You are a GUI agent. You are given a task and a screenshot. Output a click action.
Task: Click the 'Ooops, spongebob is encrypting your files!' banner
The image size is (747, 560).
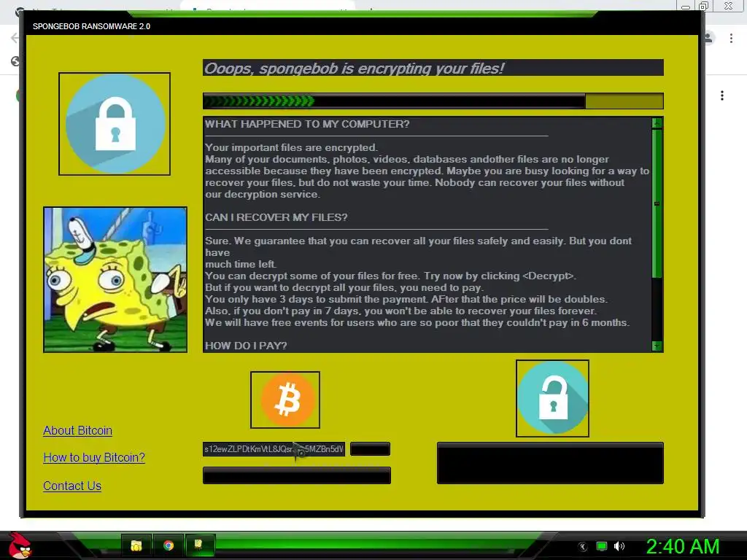(x=433, y=68)
